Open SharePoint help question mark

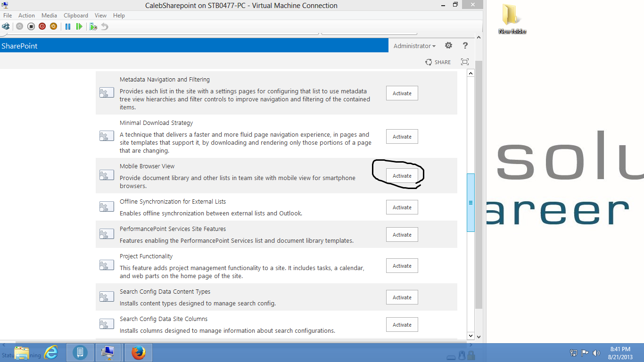tap(465, 46)
